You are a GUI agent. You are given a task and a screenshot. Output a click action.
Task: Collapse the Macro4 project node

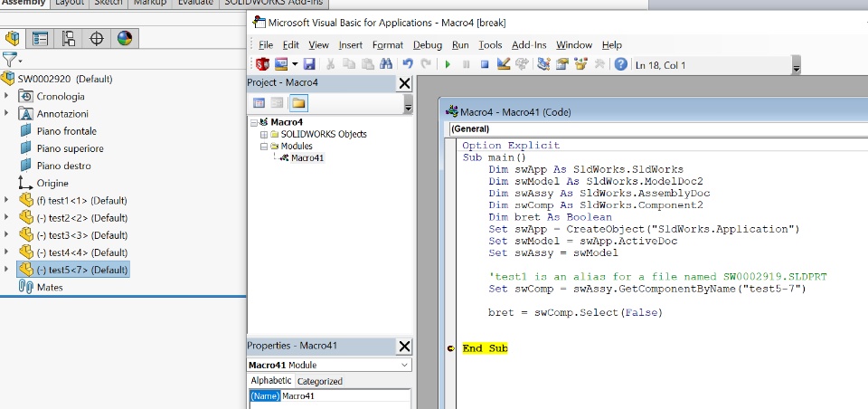click(x=253, y=122)
